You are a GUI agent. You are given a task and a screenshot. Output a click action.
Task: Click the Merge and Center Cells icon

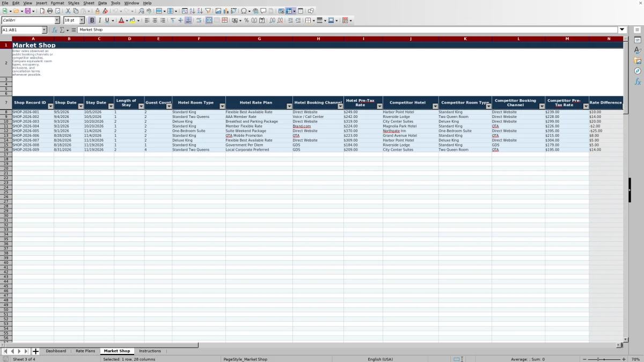(209, 20)
